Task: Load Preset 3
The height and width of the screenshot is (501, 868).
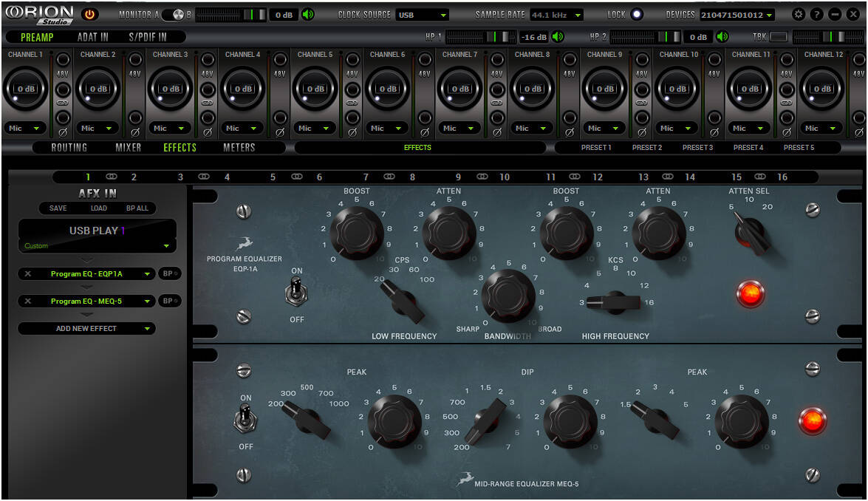Action: (697, 147)
